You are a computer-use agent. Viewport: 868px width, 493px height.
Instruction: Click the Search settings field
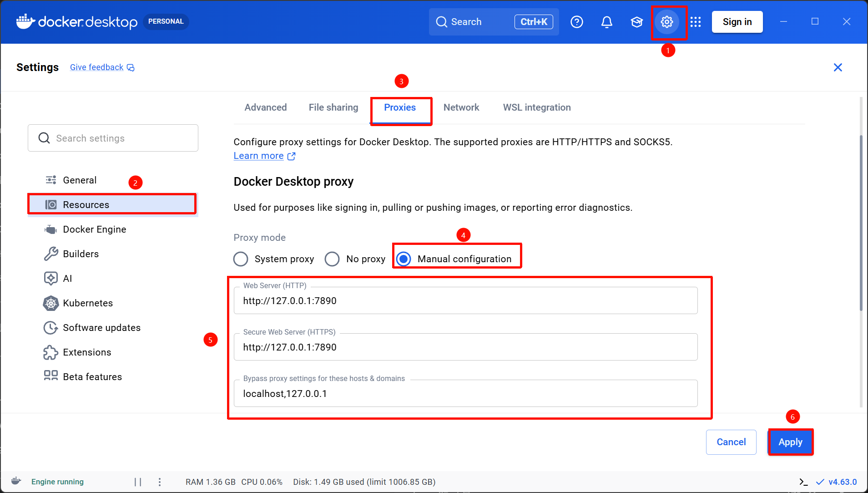pyautogui.click(x=113, y=138)
